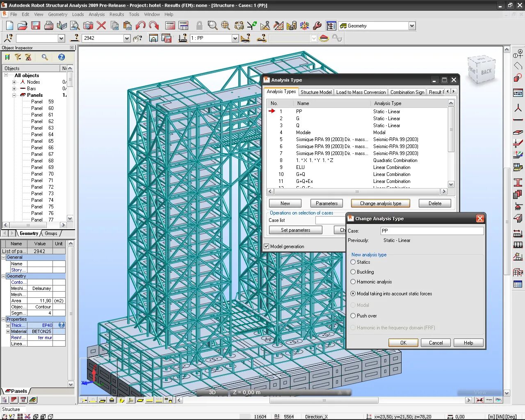Click Cancel in Change Analysis Type dialog

[x=436, y=343]
